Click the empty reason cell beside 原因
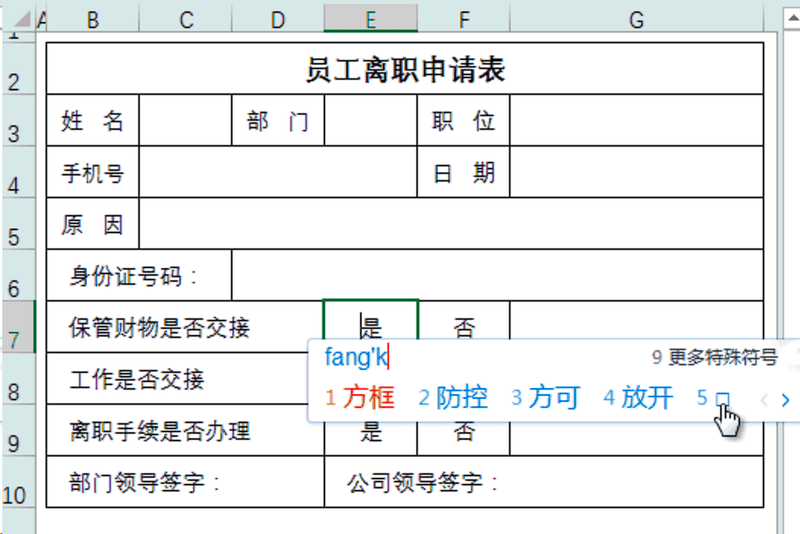The height and width of the screenshot is (534, 800). click(451, 224)
